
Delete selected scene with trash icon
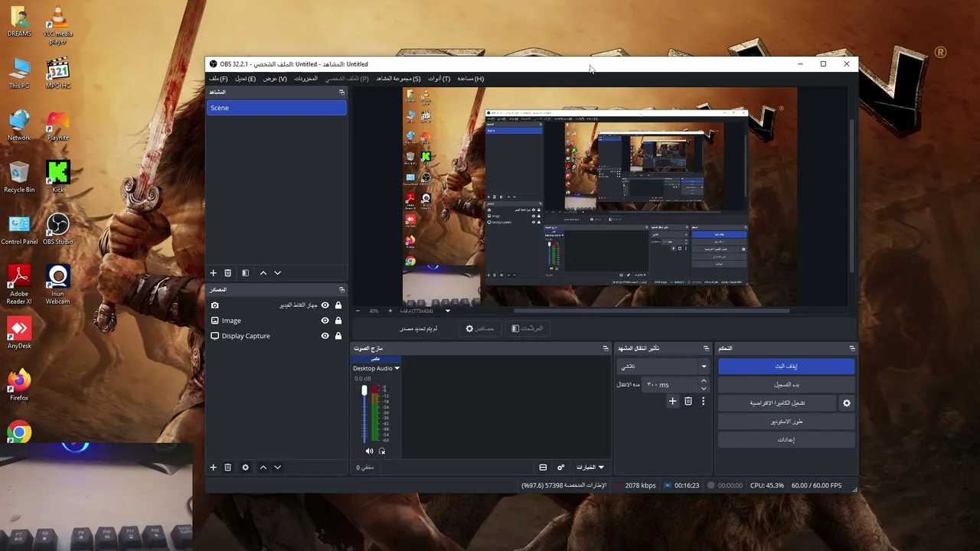pyautogui.click(x=227, y=272)
